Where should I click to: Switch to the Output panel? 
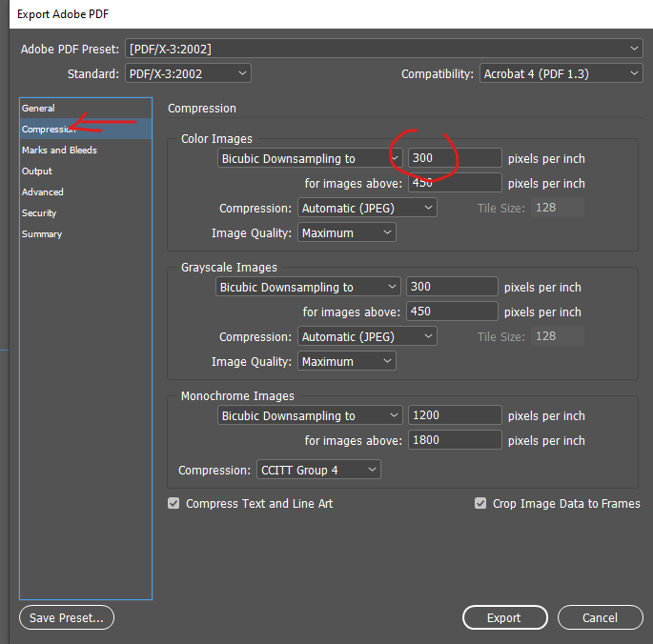pyautogui.click(x=86, y=171)
